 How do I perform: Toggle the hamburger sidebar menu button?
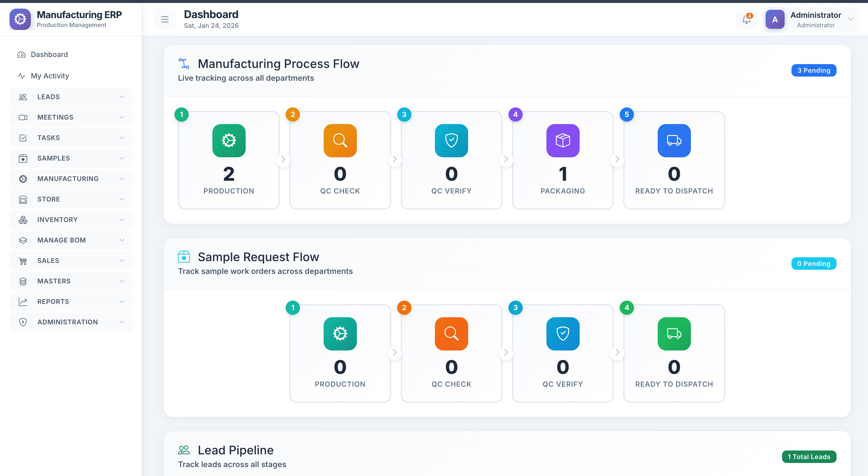(x=165, y=20)
